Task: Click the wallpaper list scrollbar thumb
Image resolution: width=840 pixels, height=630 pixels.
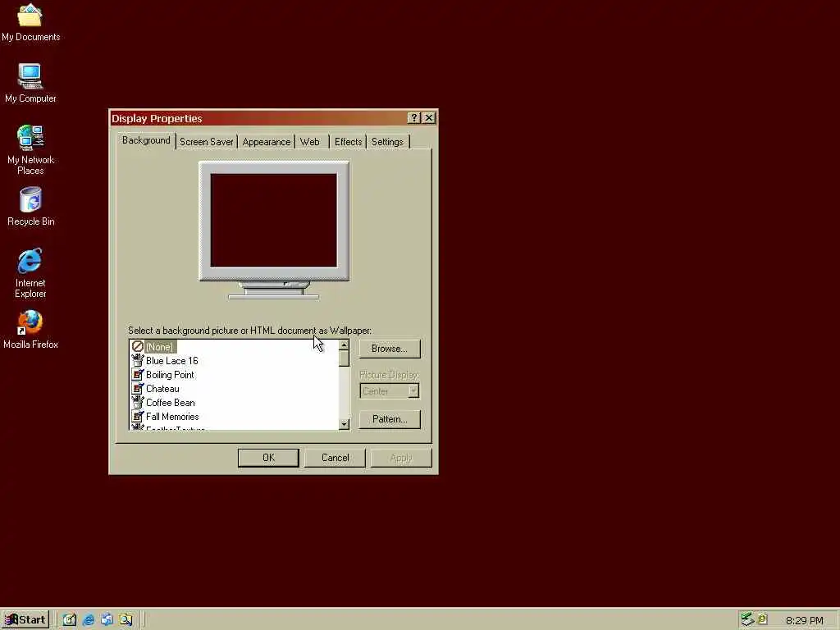Action: pos(344,359)
